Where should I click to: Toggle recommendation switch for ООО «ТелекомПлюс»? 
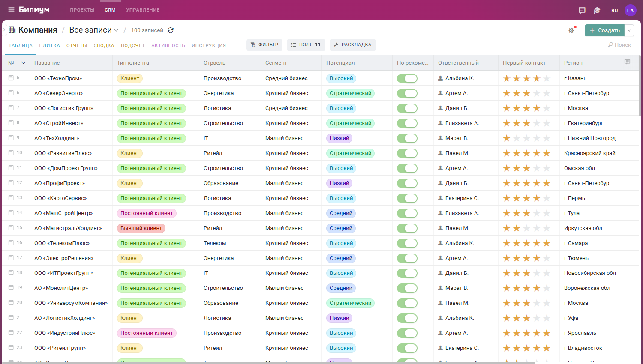pyautogui.click(x=407, y=243)
